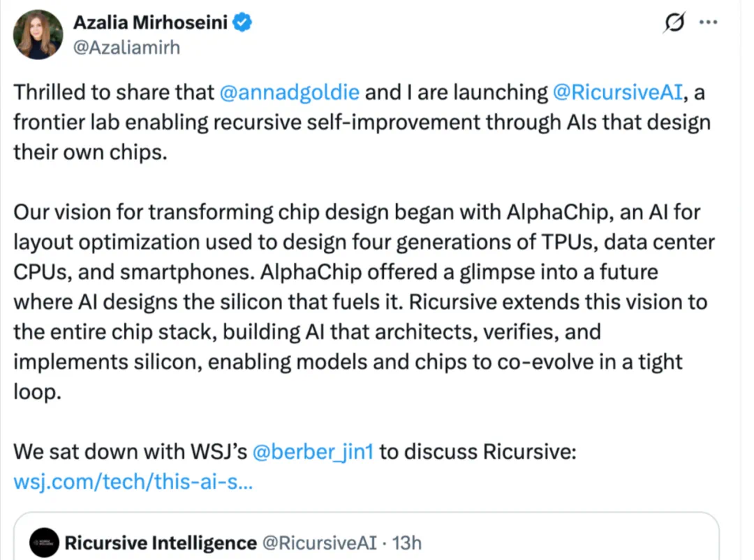Visit the @berber_jin1 profile
754x560 pixels.
click(313, 451)
